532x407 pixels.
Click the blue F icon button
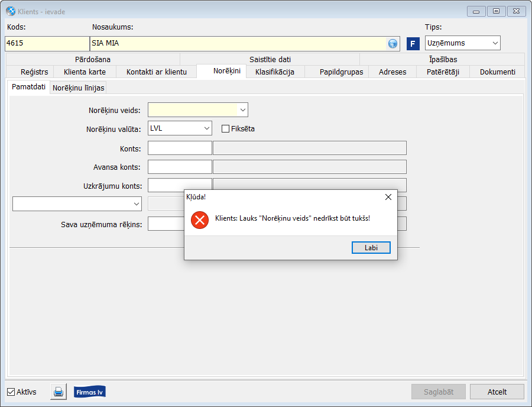click(413, 44)
